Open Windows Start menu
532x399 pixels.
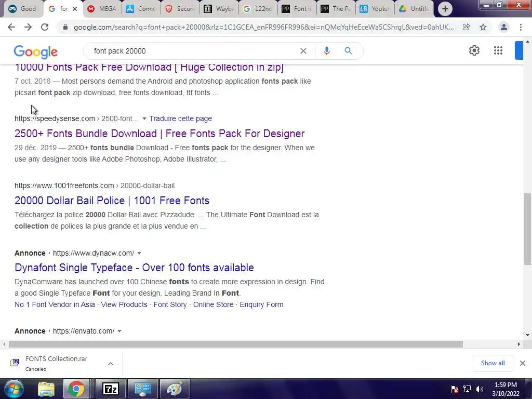pyautogui.click(x=14, y=389)
